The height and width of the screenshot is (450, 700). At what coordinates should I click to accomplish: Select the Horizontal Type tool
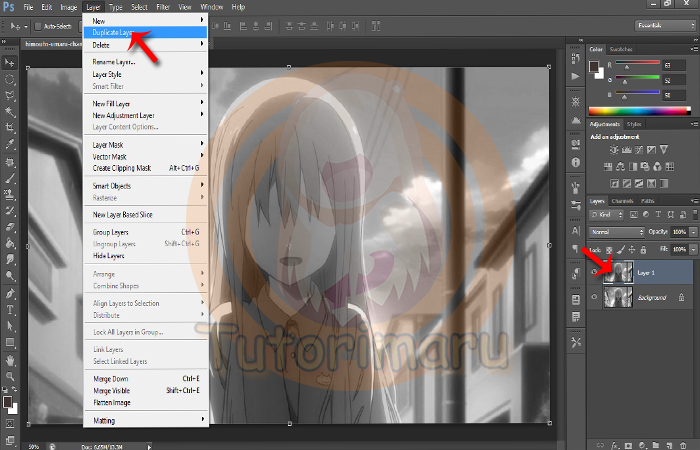(x=9, y=309)
